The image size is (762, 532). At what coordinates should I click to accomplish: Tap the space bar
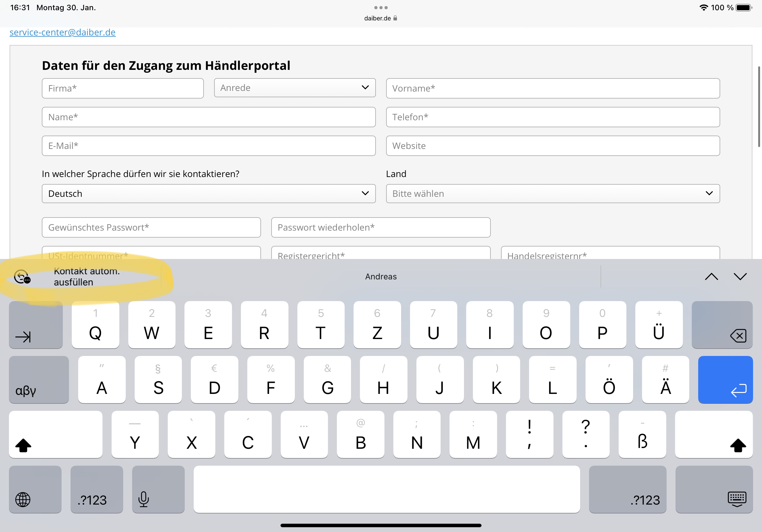pos(387,489)
